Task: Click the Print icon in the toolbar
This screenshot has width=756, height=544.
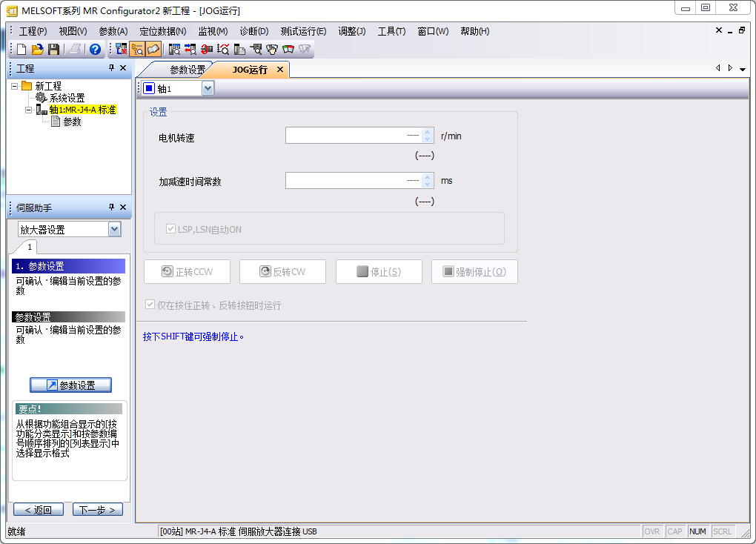Action: coord(75,50)
